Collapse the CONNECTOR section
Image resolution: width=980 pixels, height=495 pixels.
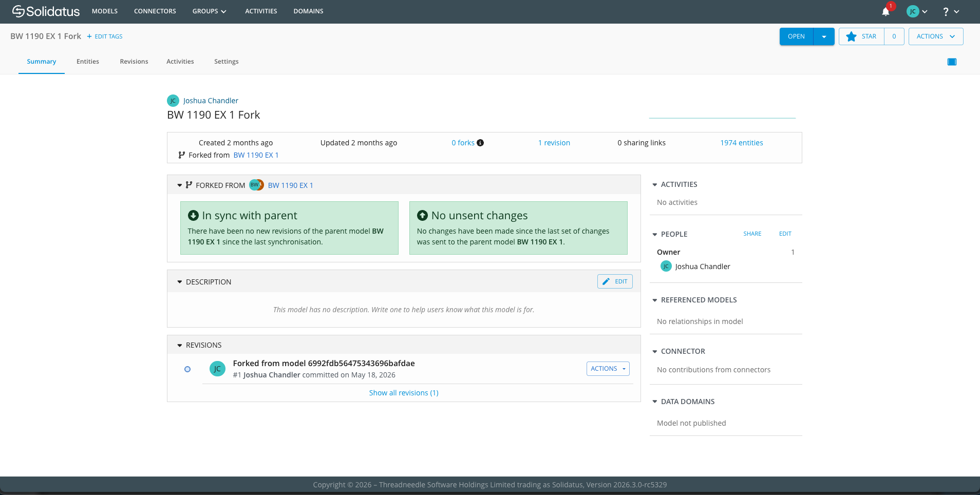point(654,351)
